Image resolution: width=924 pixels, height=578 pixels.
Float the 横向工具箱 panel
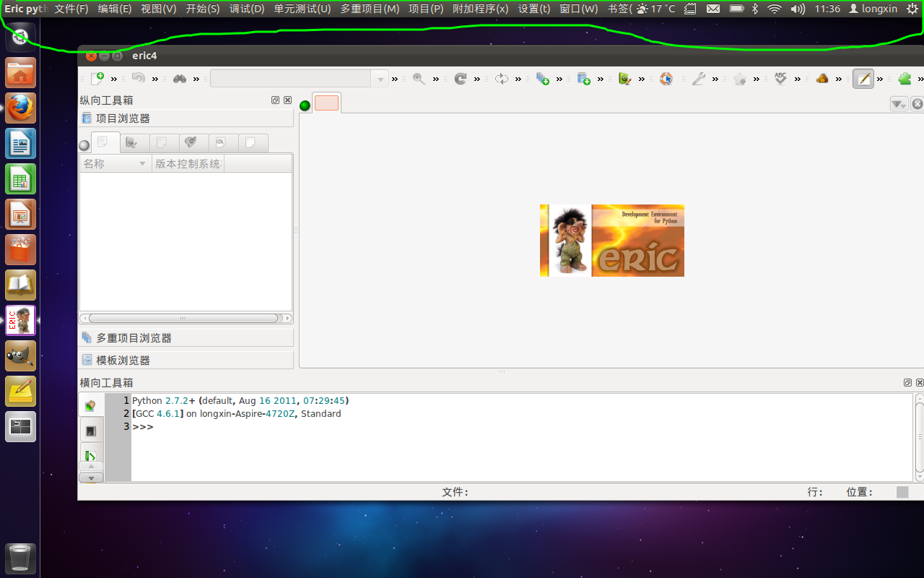[x=907, y=383]
